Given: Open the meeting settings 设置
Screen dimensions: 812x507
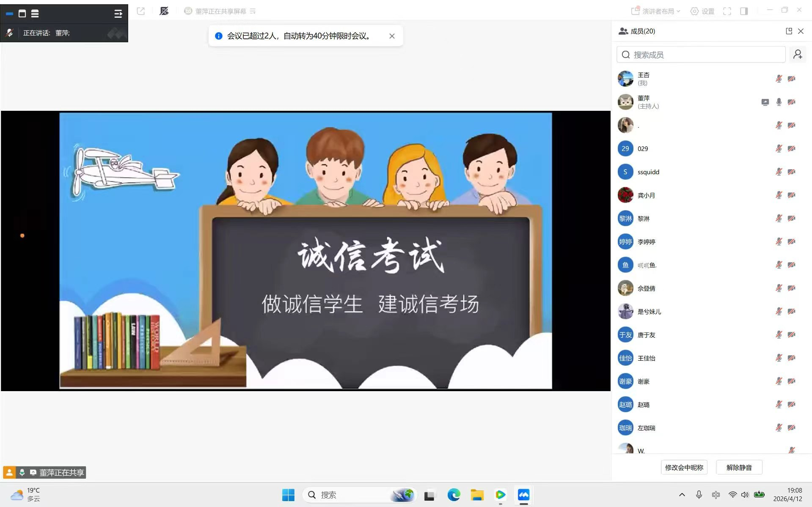Looking at the screenshot, I should 704,11.
